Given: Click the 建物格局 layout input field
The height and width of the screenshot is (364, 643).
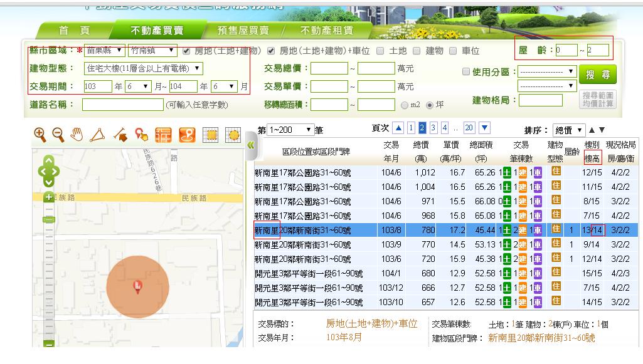Looking at the screenshot, I should pos(541,100).
